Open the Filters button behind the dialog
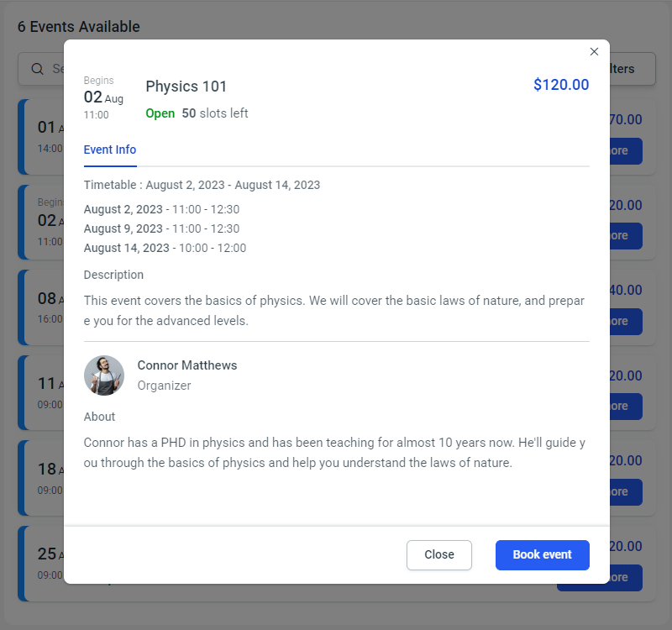The height and width of the screenshot is (630, 672). click(x=632, y=69)
